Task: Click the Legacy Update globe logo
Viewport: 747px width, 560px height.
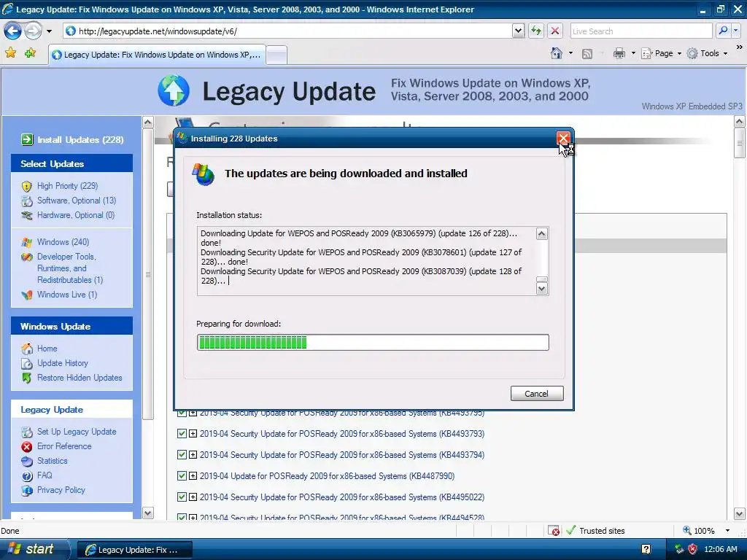Action: pyautogui.click(x=174, y=90)
